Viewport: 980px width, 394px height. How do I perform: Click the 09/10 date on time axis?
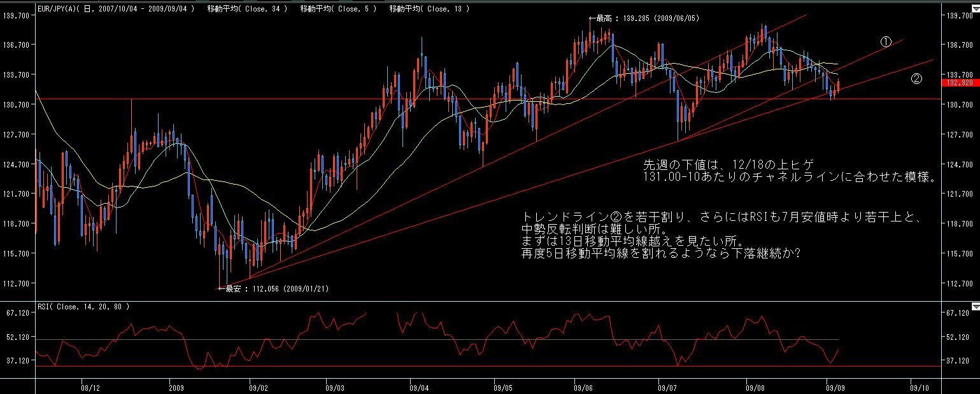pyautogui.click(x=920, y=386)
